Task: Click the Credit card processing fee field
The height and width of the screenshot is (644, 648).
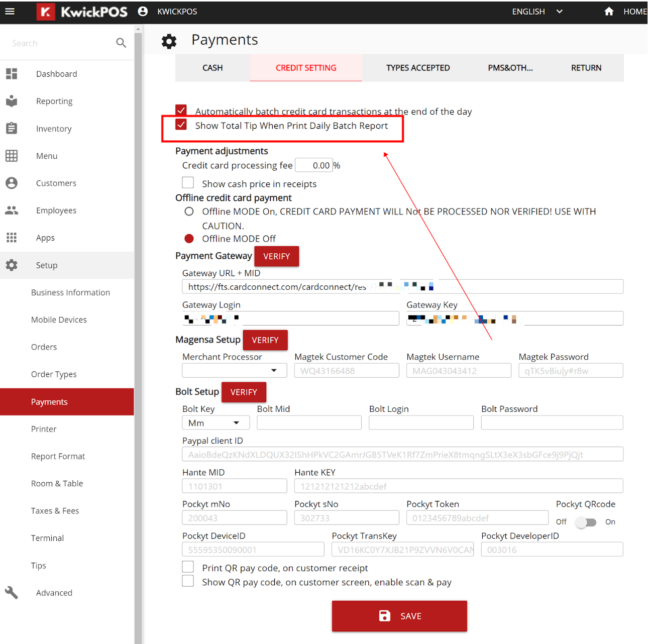Action: pyautogui.click(x=314, y=165)
